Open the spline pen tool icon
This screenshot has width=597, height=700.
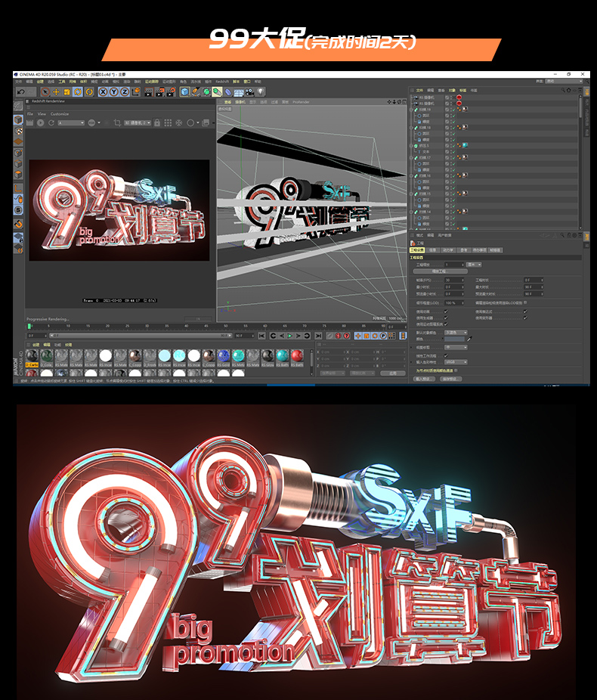coord(196,92)
